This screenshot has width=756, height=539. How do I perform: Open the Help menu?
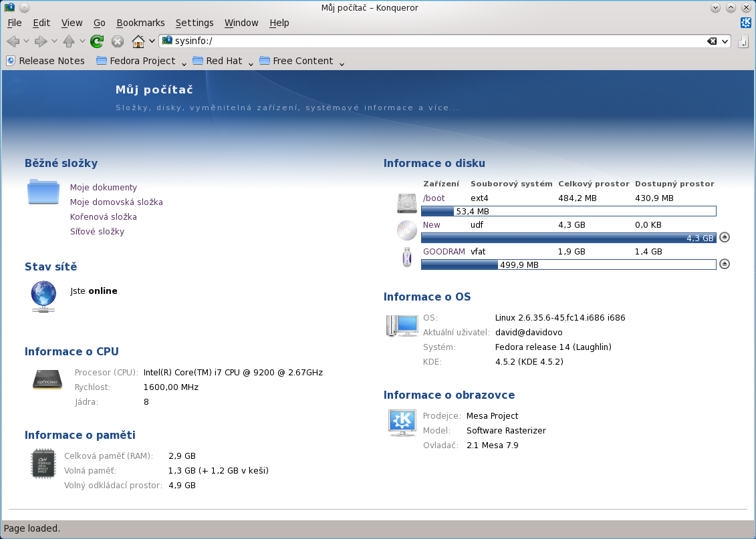point(279,23)
